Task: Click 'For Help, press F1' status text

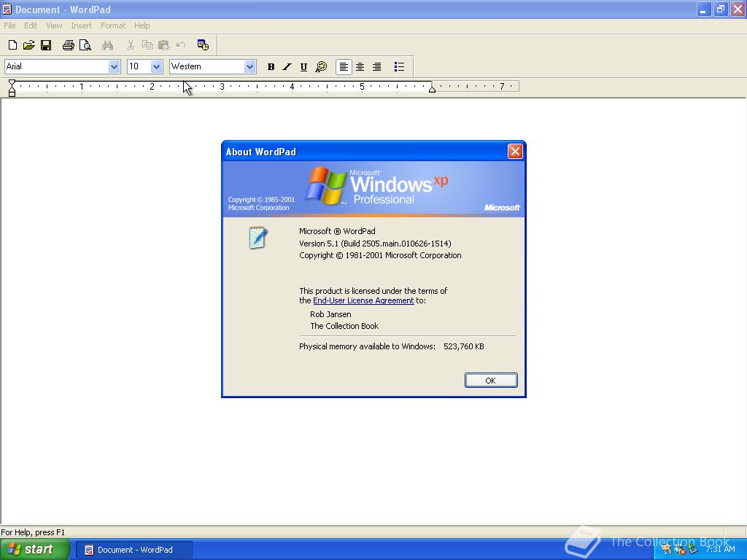Action: (33, 532)
